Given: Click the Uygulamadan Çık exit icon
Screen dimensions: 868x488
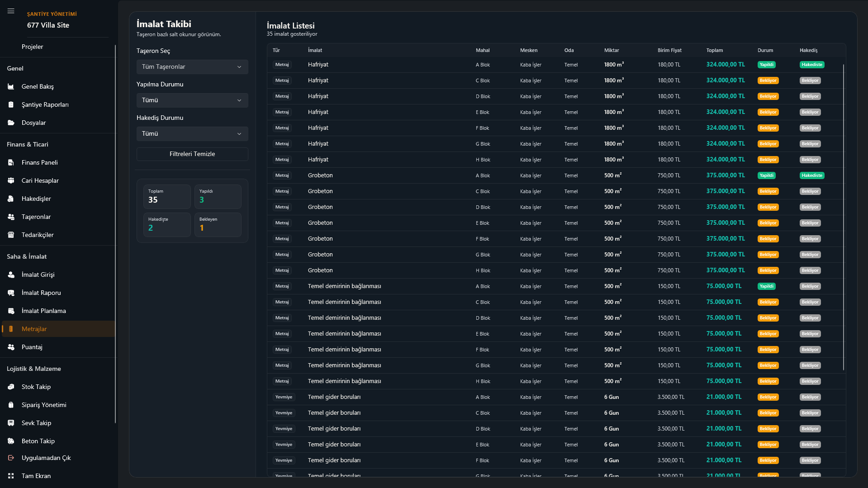Looking at the screenshot, I should pyautogui.click(x=11, y=458).
